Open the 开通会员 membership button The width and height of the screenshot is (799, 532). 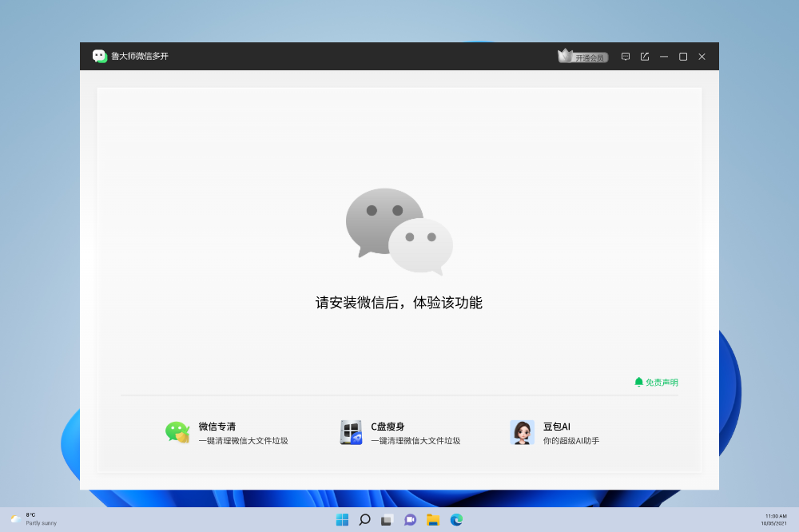point(589,55)
